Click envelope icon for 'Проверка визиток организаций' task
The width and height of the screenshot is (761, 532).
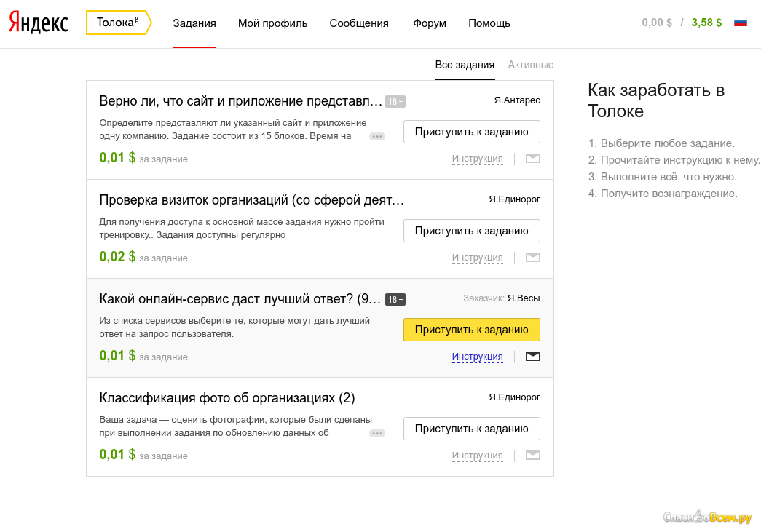[x=533, y=257]
